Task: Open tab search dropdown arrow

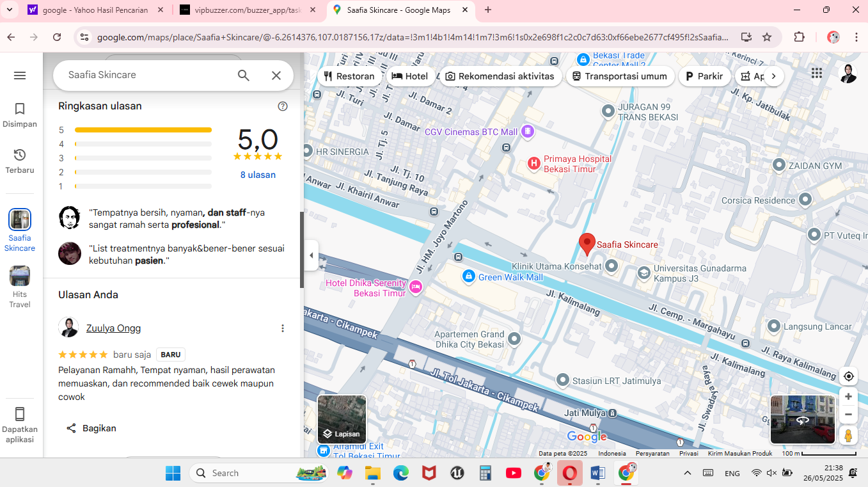Action: [x=10, y=10]
